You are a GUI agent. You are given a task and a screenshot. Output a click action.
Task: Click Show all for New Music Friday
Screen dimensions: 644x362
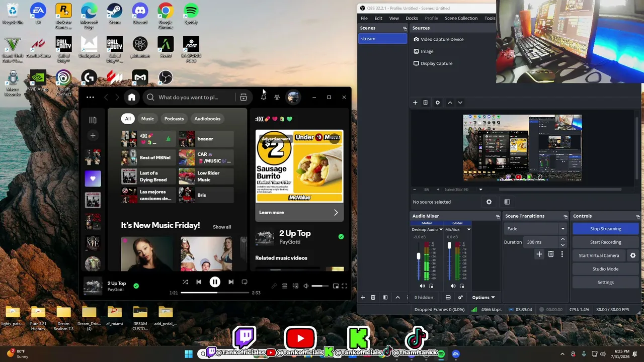click(x=222, y=227)
